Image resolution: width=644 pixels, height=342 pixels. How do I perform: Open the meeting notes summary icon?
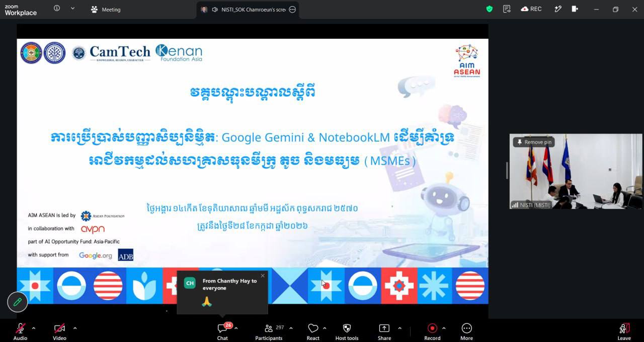pos(507,9)
